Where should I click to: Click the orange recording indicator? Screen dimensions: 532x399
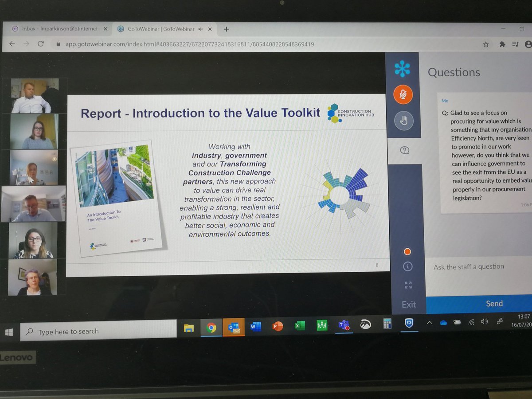407,251
